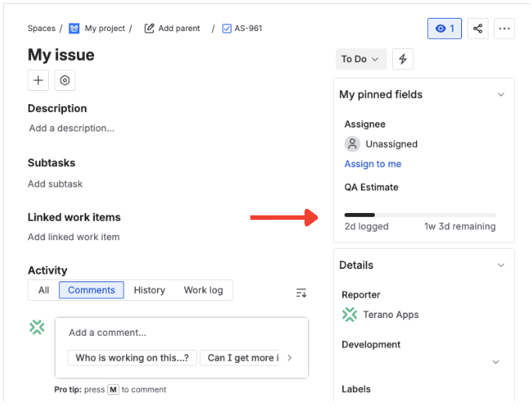Open the To Do status dropdown

click(x=361, y=59)
